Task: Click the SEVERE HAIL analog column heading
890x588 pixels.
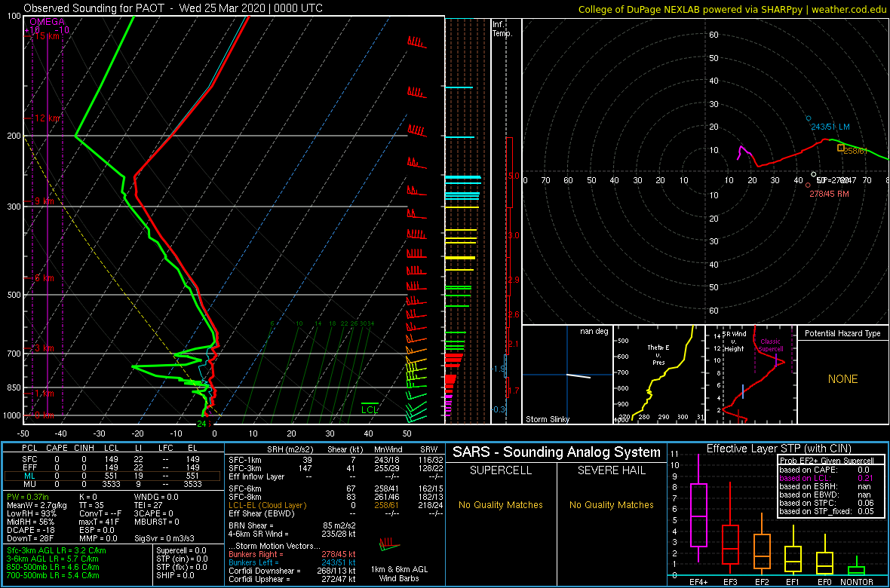Action: (612, 470)
